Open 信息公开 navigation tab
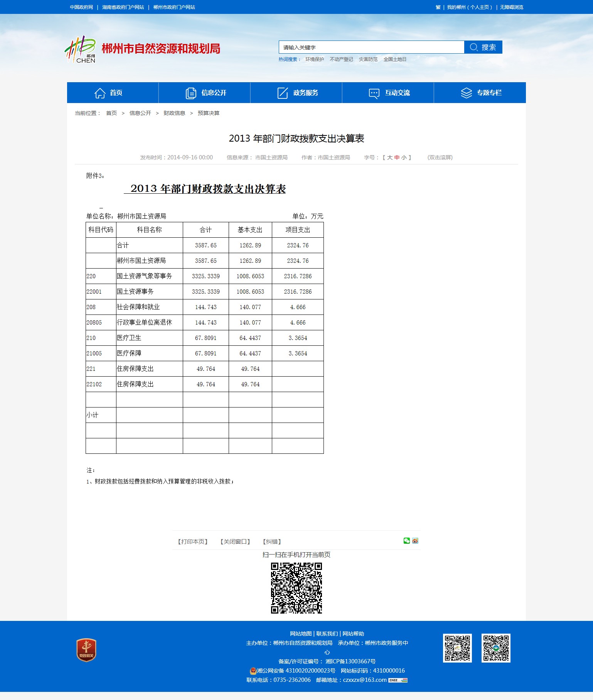 coord(204,93)
